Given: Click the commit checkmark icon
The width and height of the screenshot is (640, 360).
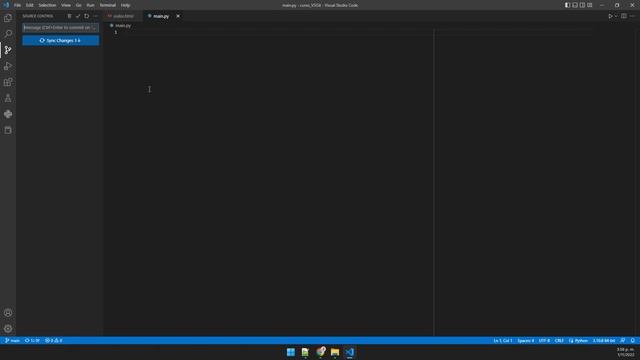Looking at the screenshot, I should (78, 16).
